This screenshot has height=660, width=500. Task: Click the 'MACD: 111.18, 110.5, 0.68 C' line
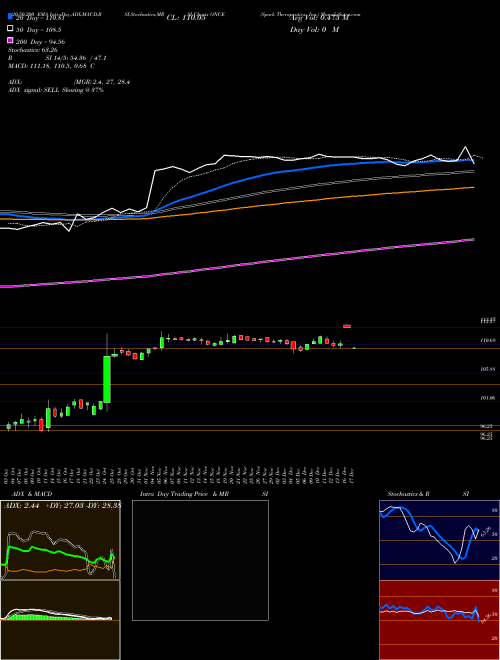click(x=51, y=66)
